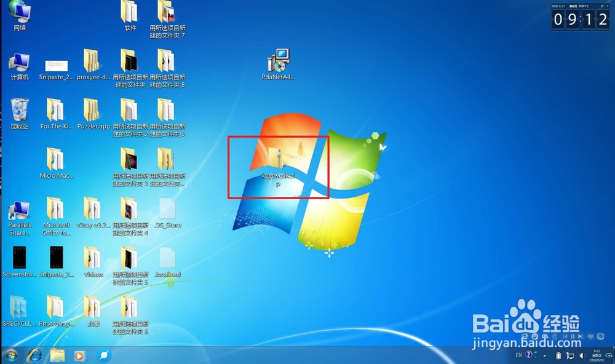Select the Screensho... image file

click(20, 263)
